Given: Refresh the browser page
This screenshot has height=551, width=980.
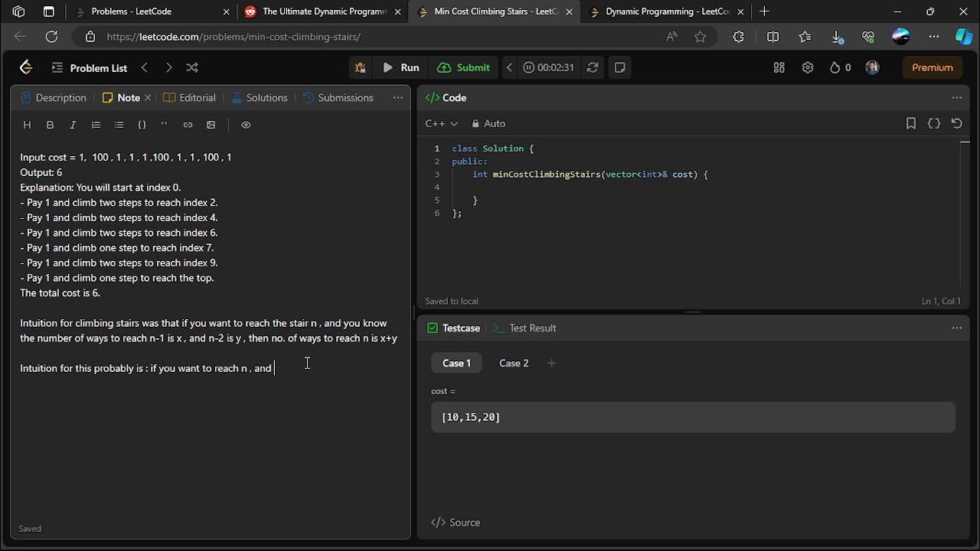Looking at the screenshot, I should tap(51, 37).
